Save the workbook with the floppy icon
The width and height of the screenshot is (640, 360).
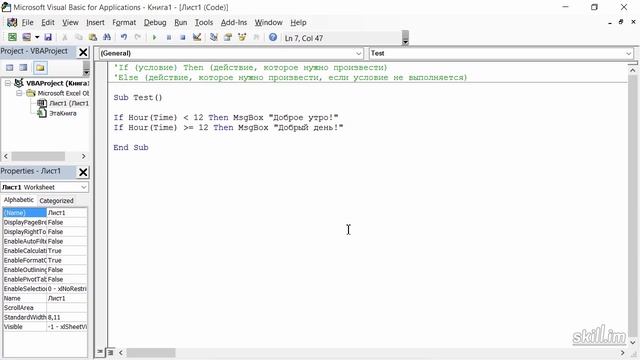click(48, 38)
